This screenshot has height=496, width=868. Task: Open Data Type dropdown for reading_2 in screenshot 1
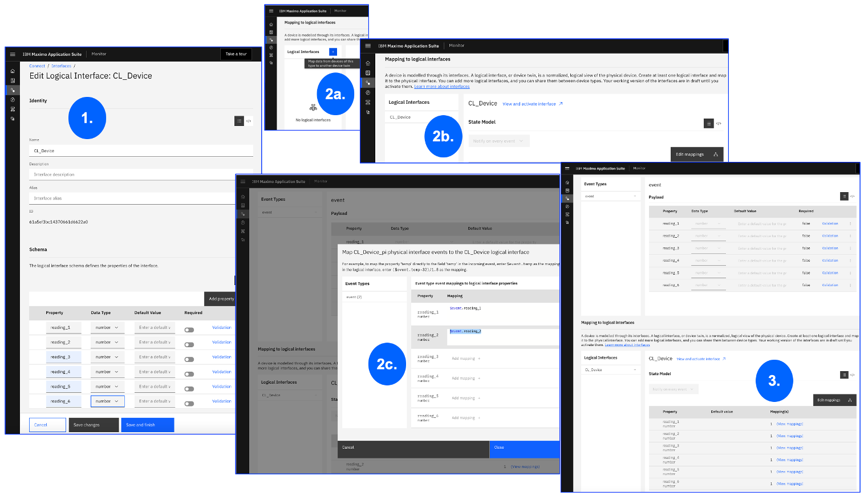coord(107,342)
